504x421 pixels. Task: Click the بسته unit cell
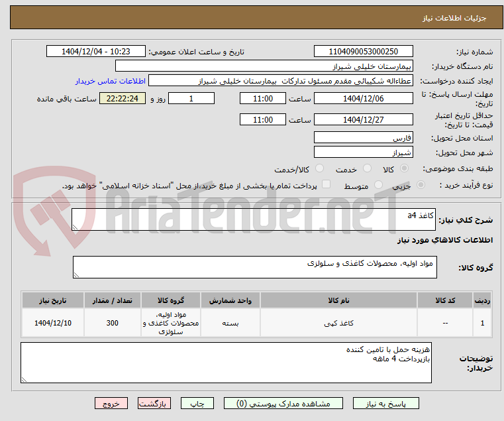coord(230,323)
